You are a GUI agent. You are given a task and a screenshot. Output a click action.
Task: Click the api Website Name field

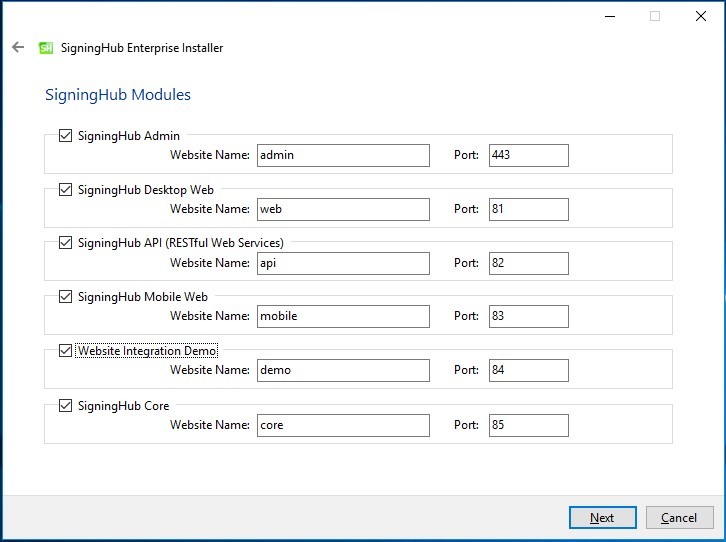click(x=343, y=263)
